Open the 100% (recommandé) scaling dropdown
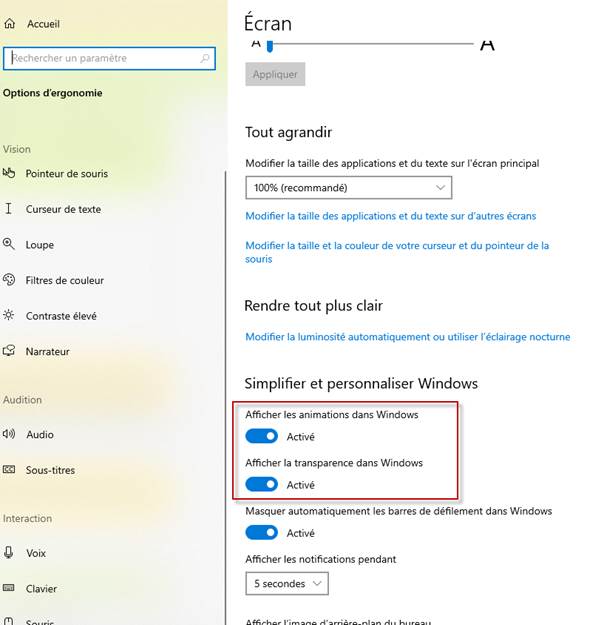604x625 pixels. pos(348,187)
